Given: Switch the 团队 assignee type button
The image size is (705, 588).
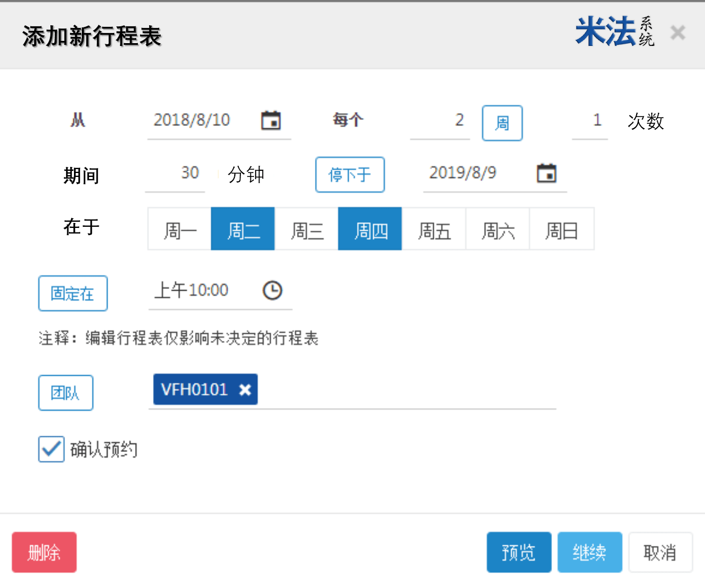Looking at the screenshot, I should click(66, 393).
